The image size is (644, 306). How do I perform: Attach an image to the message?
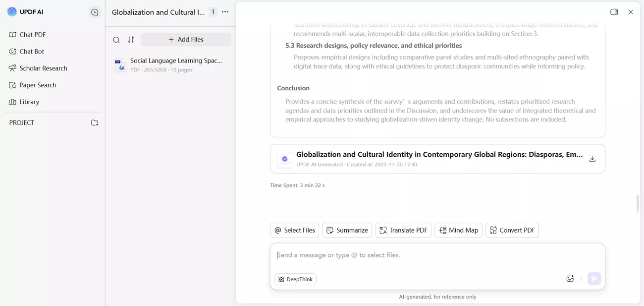(570, 279)
